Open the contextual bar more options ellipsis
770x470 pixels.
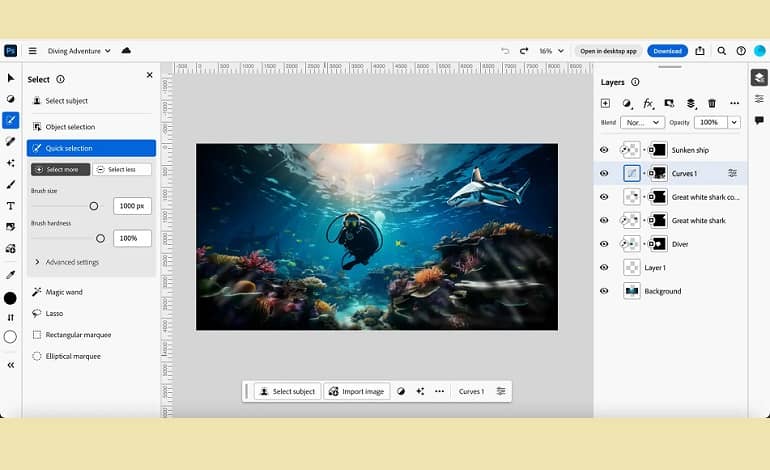[440, 391]
